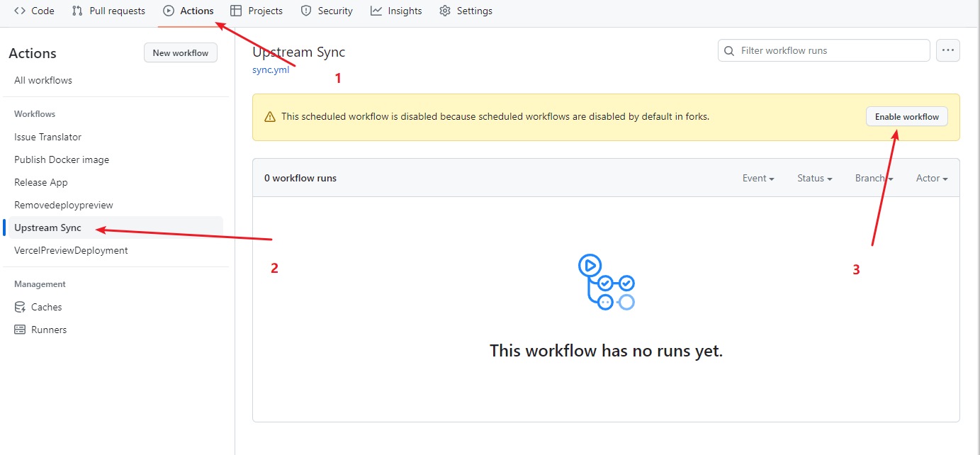Open the Branch filter dropdown

[874, 178]
